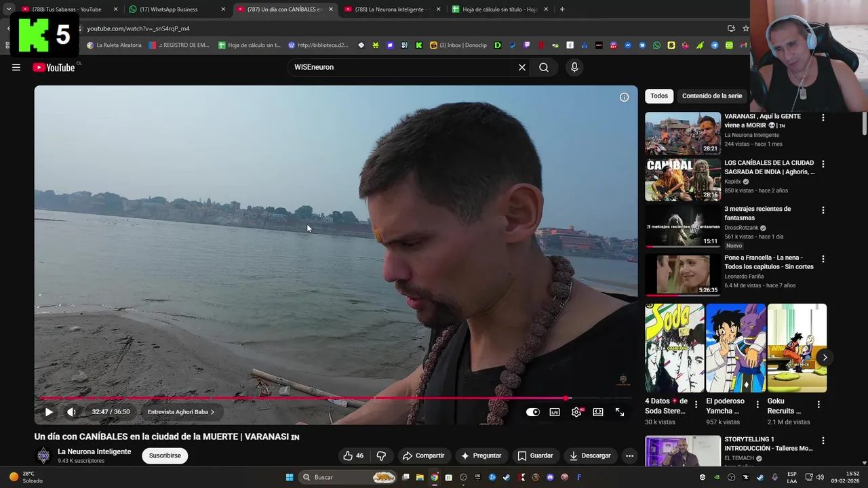Clear the WISEneuron search text
Screen dimensions: 868x488
tap(522, 67)
